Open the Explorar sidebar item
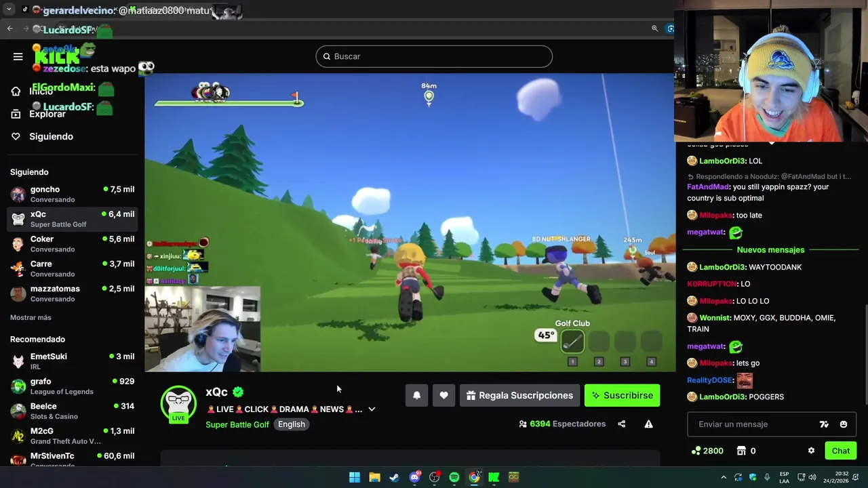Image resolution: width=868 pixels, height=488 pixels. (x=47, y=114)
